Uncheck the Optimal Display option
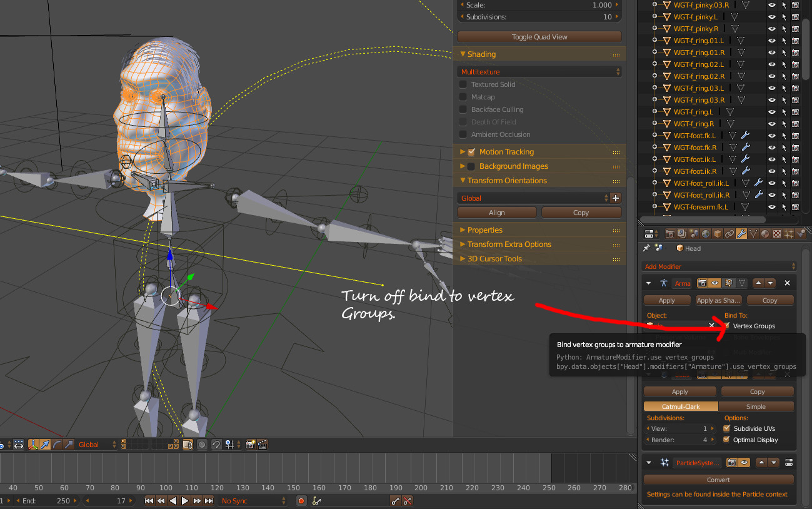The height and width of the screenshot is (509, 812). coord(728,440)
